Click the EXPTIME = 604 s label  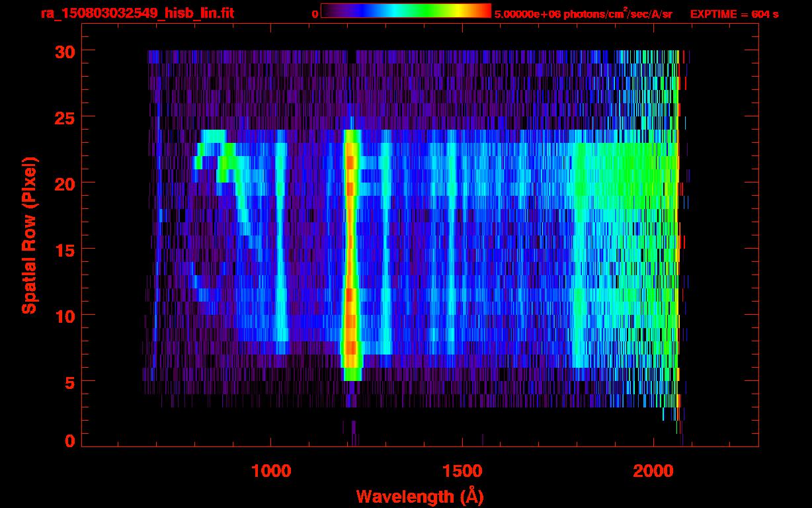point(734,15)
